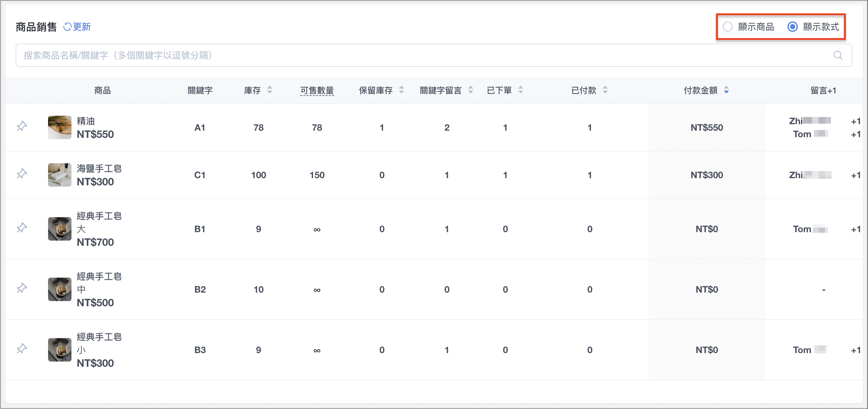868x409 pixels.
Task: Click Tom's +1 comment in 精油 row
Action: 855,134
